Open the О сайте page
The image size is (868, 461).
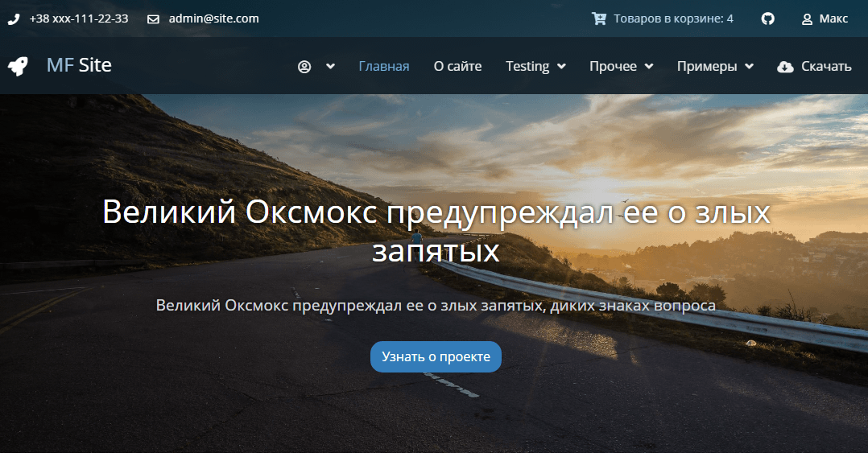457,67
